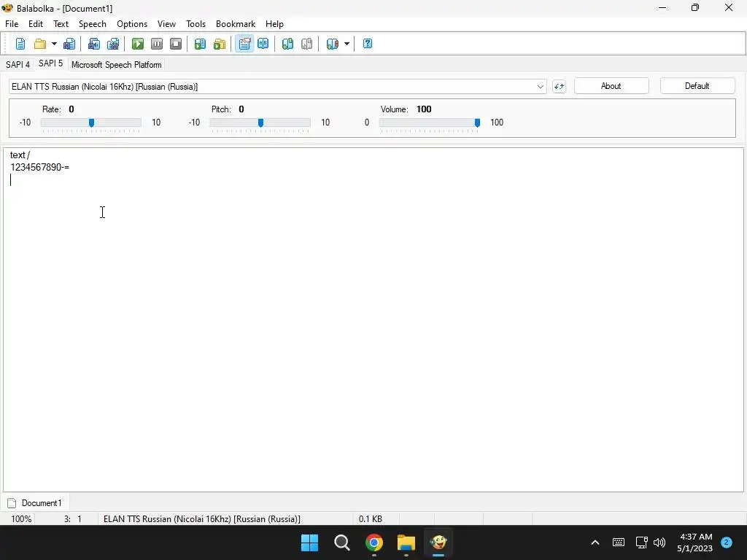This screenshot has height=560, width=747.
Task: Click the About button
Action: click(x=611, y=86)
